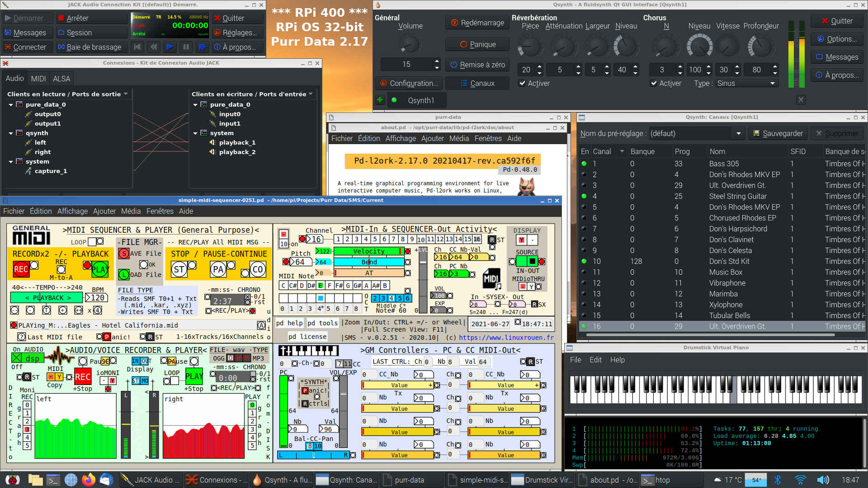Toggle enable LED for channel 10 row
The image size is (868, 488).
pyautogui.click(x=584, y=261)
